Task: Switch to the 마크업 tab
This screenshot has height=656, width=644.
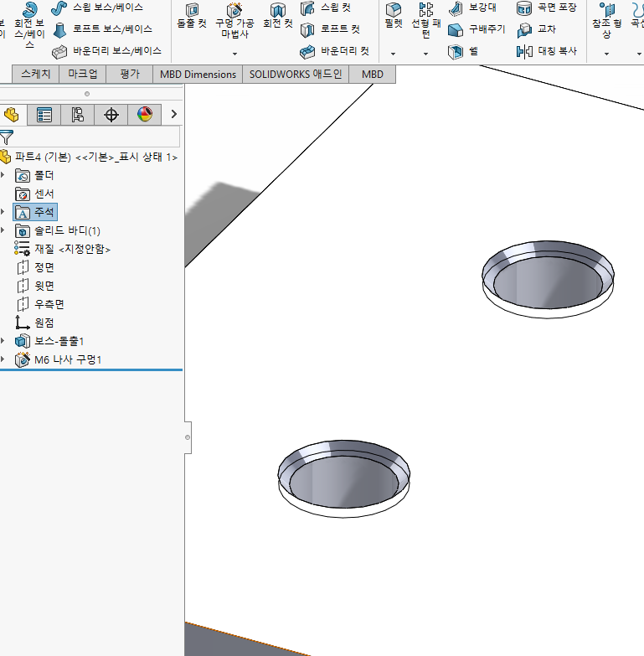Action: click(x=83, y=74)
